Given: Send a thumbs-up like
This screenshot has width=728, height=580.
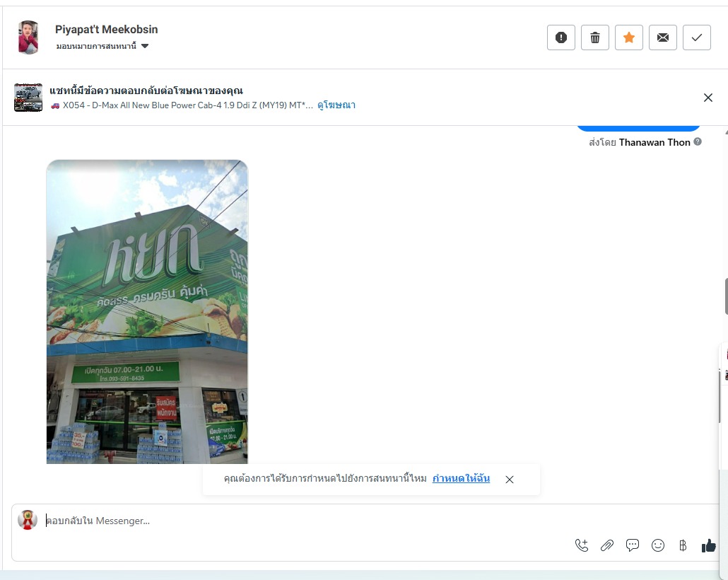Looking at the screenshot, I should pos(708,545).
